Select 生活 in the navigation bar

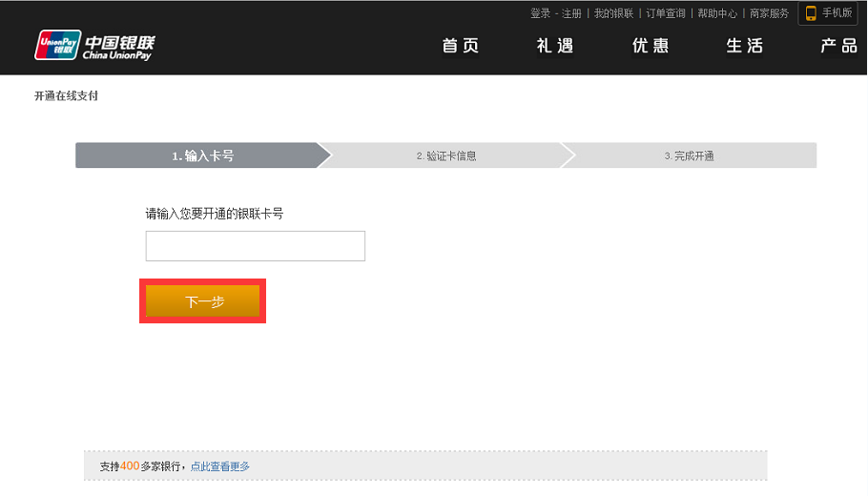tap(745, 46)
